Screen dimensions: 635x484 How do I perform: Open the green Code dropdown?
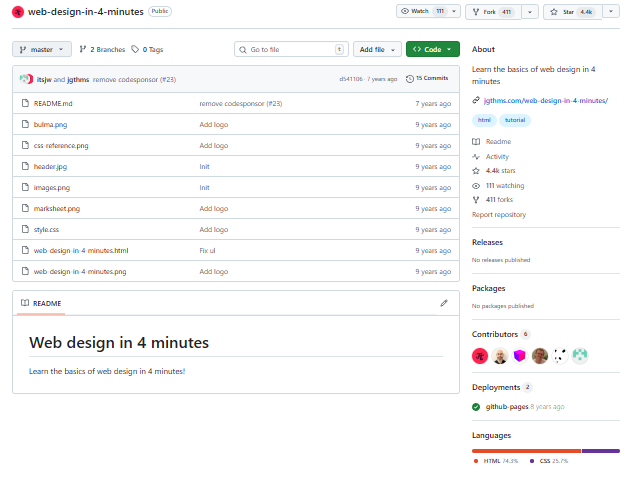(x=433, y=49)
